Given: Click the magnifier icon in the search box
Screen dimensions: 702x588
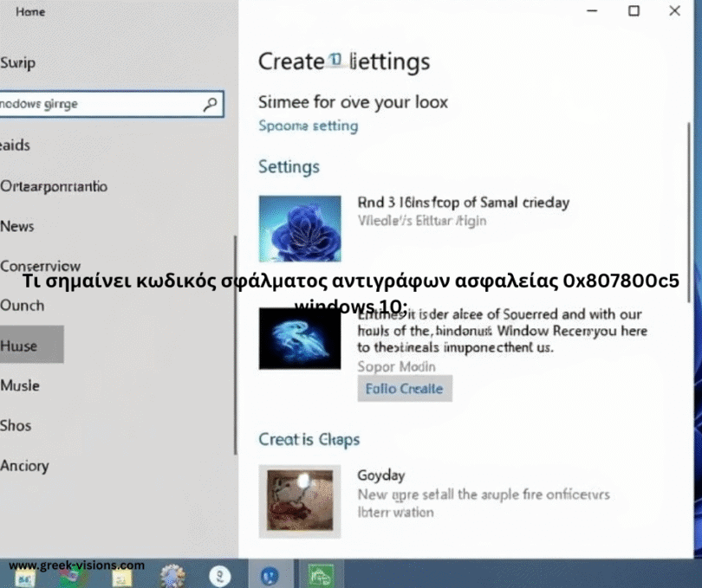Looking at the screenshot, I should click(210, 104).
